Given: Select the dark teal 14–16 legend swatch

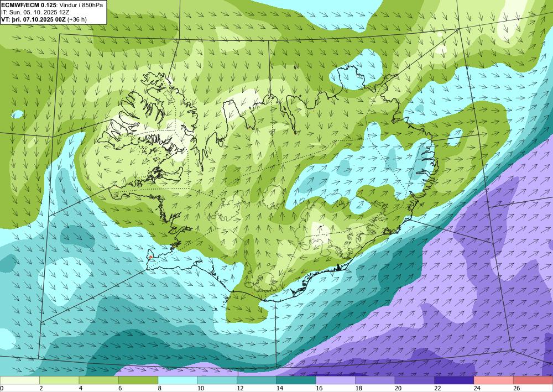Looking at the screenshot, I should point(296,380).
